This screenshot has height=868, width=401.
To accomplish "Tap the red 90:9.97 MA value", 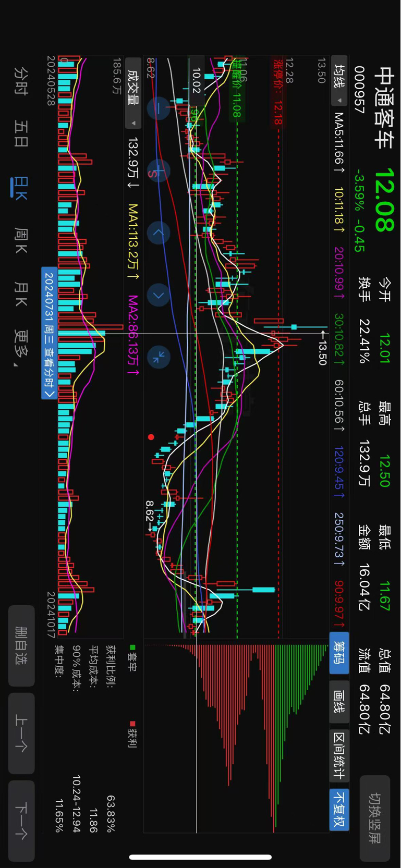I will point(339,604).
